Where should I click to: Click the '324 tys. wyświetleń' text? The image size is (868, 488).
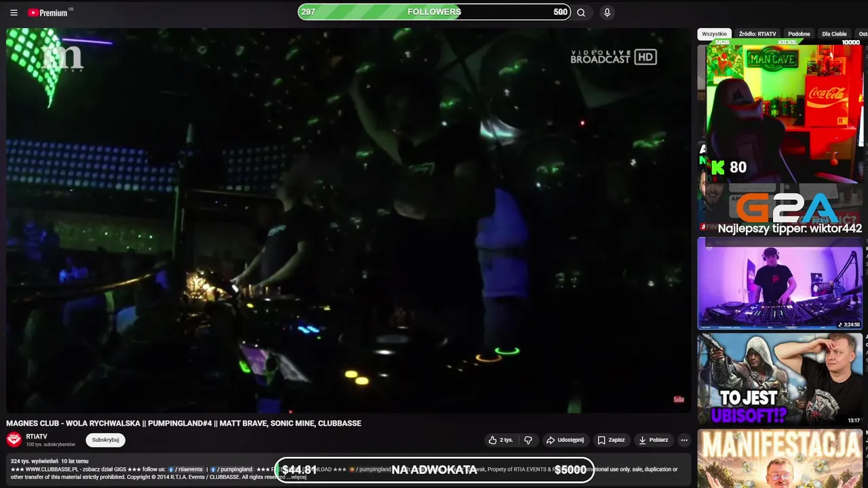[34, 462]
